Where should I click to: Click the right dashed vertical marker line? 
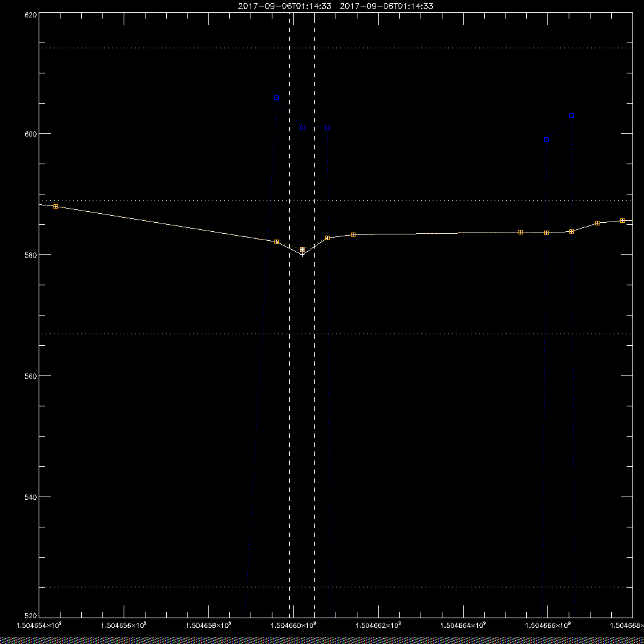[315, 314]
